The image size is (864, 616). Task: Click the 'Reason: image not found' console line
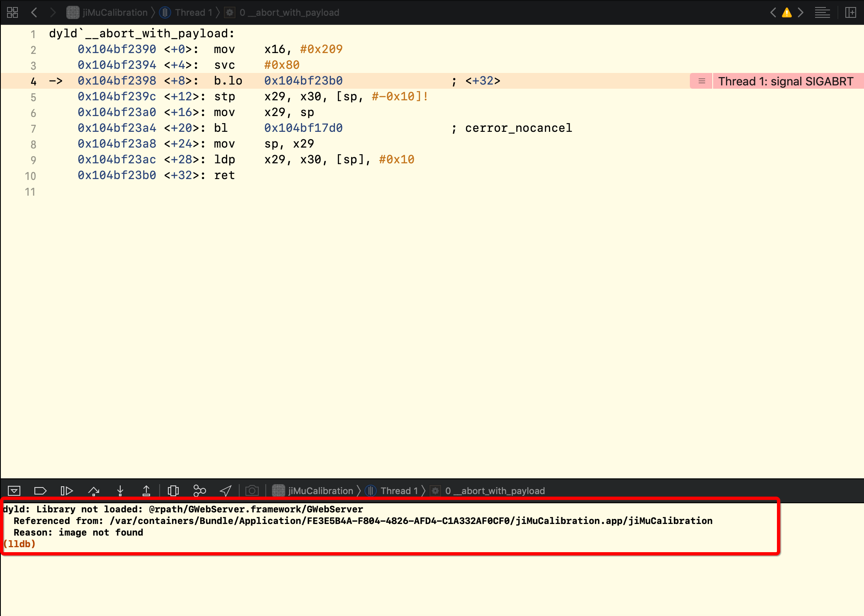click(x=78, y=532)
